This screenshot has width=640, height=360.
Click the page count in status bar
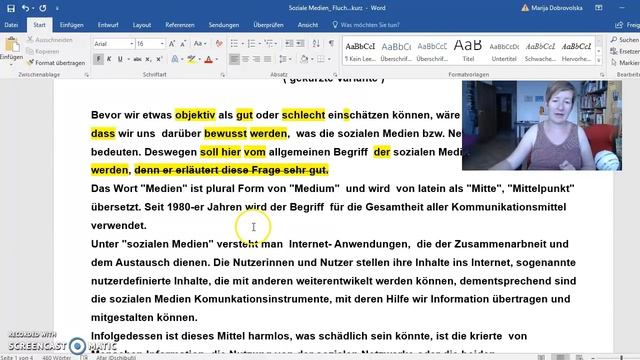(17, 357)
